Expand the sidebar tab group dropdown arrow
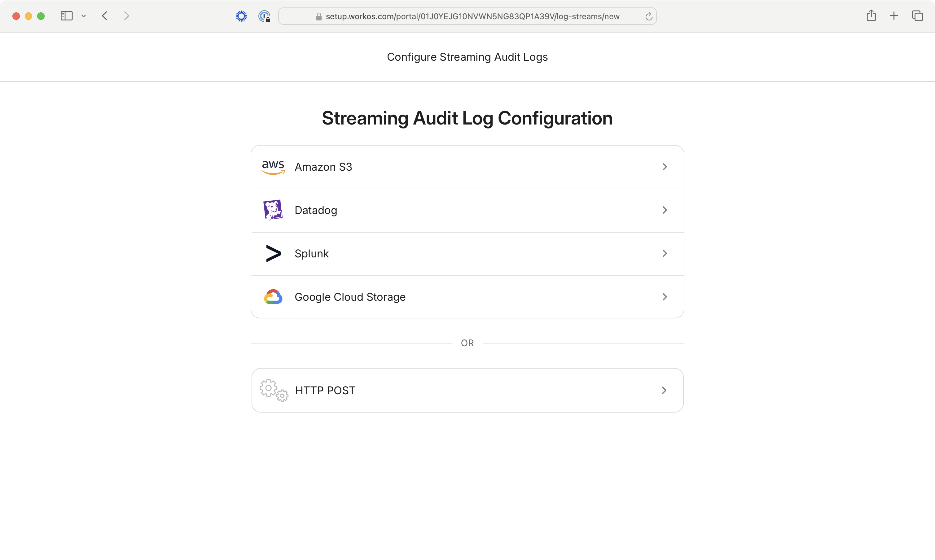 (x=84, y=16)
